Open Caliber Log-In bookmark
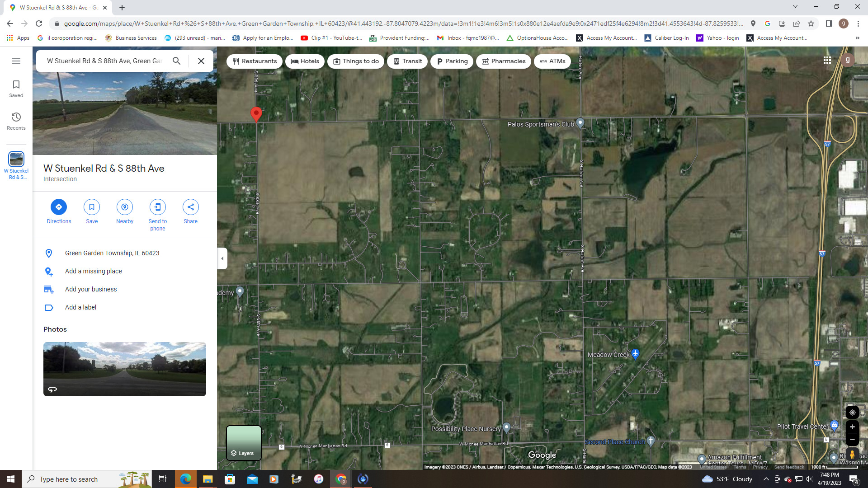Screen dimensions: 868x488 click(x=666, y=38)
